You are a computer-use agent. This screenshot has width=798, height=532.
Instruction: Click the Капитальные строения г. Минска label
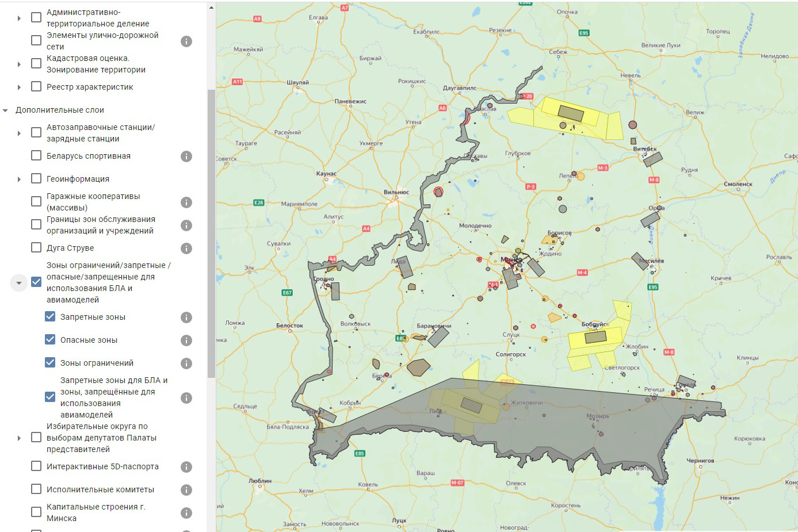click(96, 512)
